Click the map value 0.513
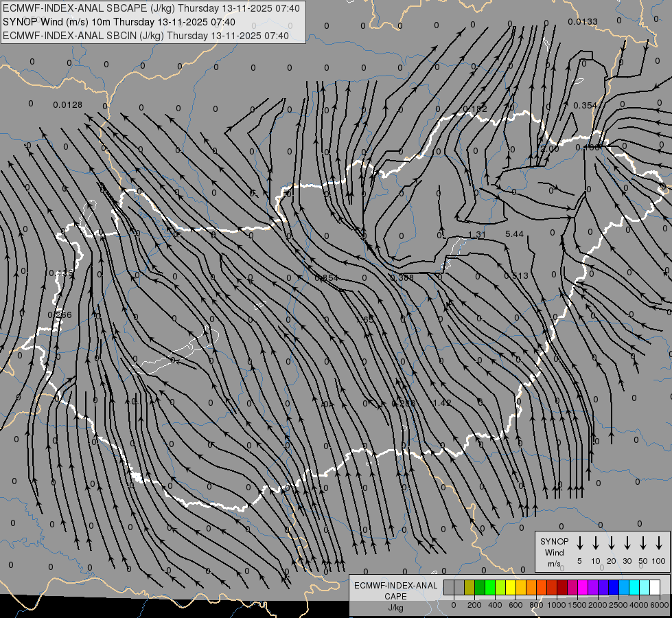Image resolution: width=672 pixels, height=618 pixels. point(516,276)
